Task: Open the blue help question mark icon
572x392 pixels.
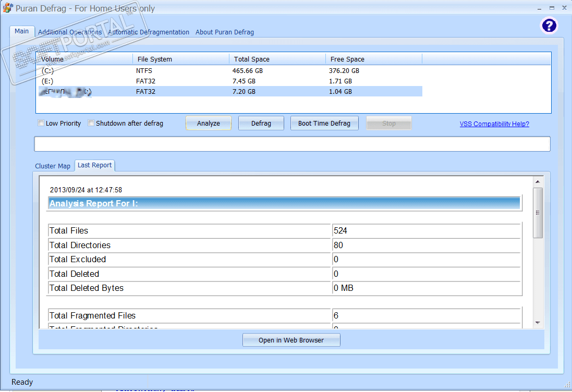Action: [549, 26]
